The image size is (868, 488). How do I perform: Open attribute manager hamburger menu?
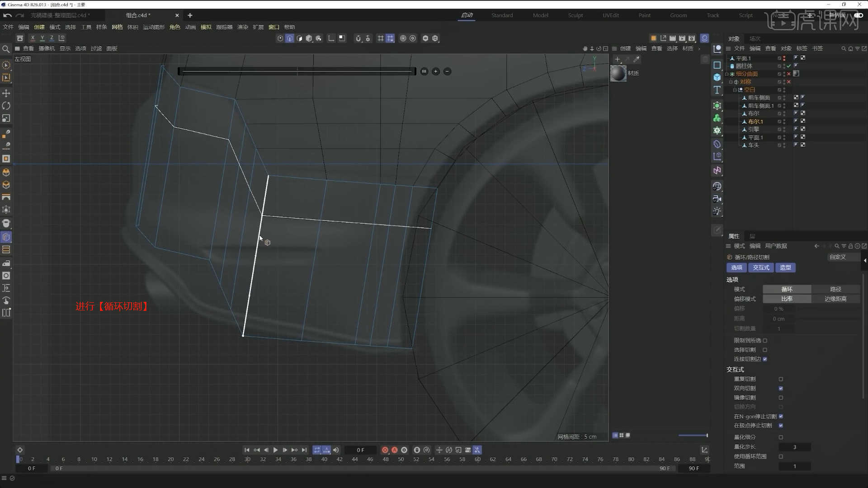coord(728,246)
